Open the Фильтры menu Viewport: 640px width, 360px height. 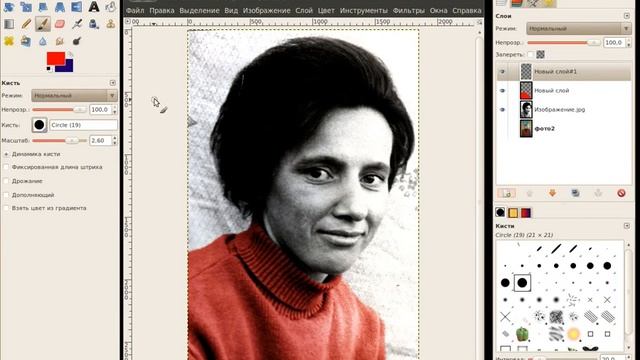click(x=409, y=11)
